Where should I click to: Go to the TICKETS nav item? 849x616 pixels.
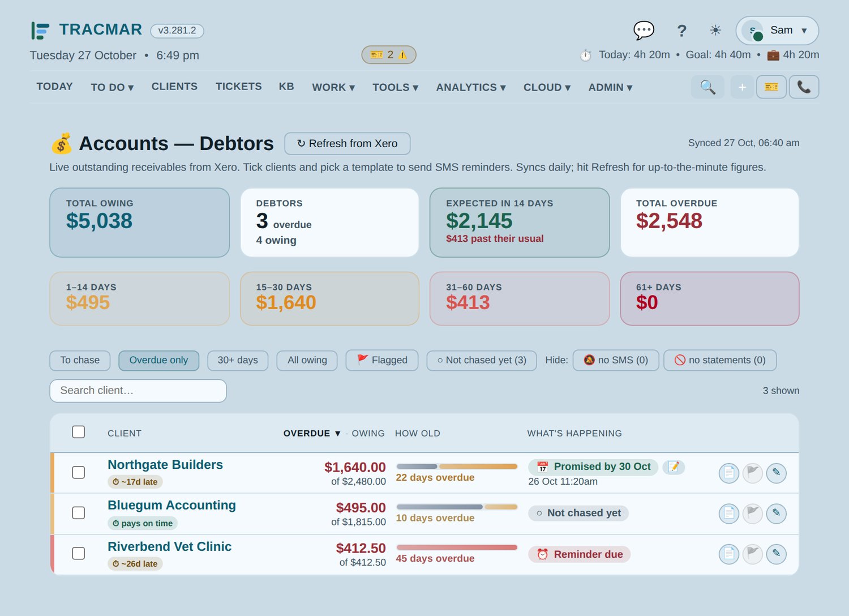(x=239, y=87)
